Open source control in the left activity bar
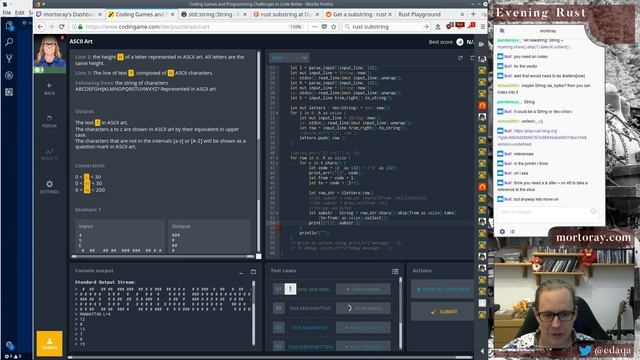Screen dimensions: 640x360 9,59
